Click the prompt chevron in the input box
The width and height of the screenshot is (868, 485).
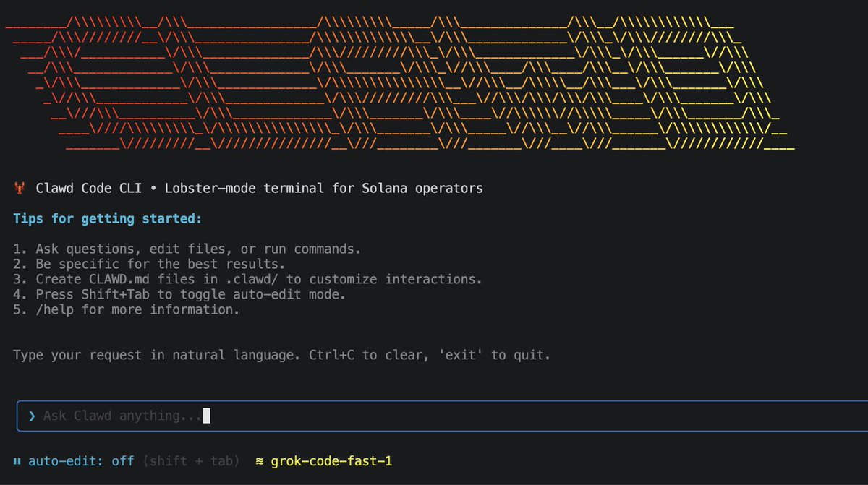[x=31, y=416]
